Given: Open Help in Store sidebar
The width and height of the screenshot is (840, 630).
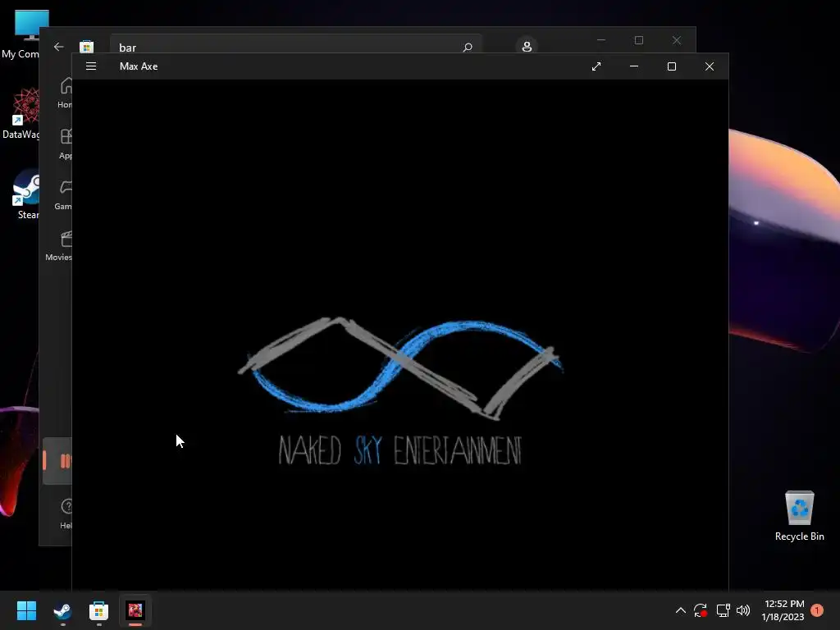Looking at the screenshot, I should [66, 514].
